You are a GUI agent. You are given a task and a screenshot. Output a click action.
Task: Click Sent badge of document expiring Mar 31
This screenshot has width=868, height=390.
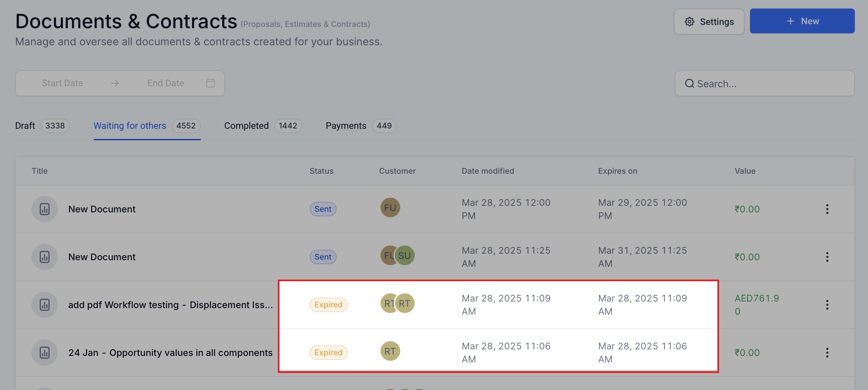pos(323,257)
